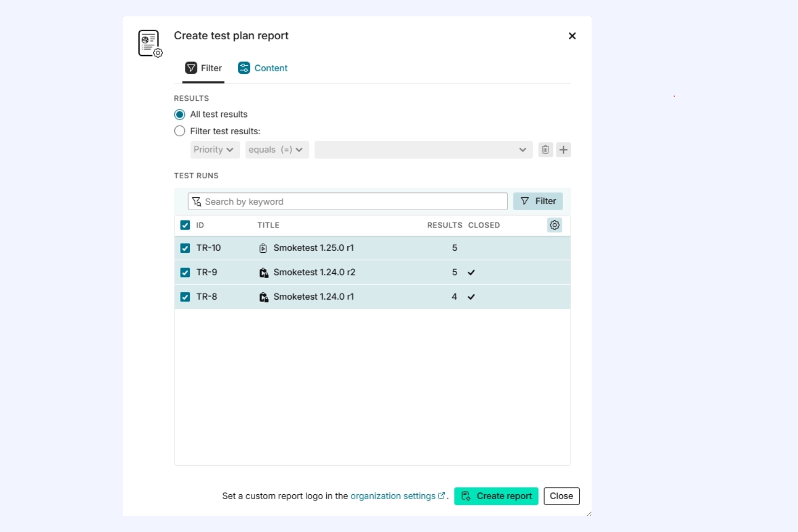This screenshot has height=532, width=798.
Task: Open the organization settings link
Action: tap(394, 496)
